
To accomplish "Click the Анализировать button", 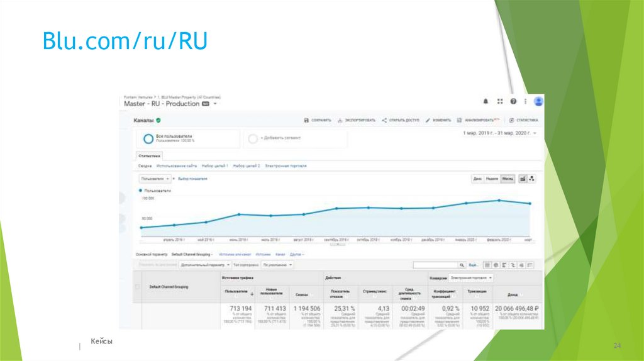I will pos(479,120).
